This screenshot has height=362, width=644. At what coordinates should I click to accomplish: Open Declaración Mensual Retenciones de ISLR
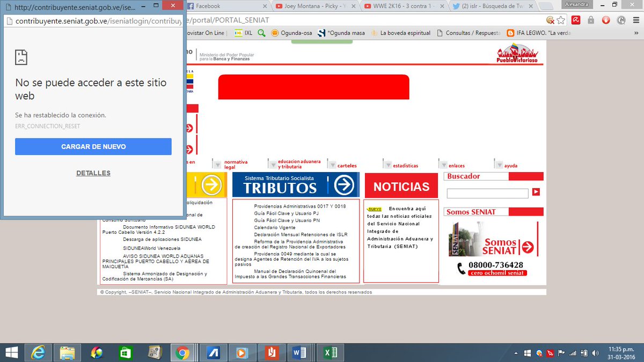301,234
